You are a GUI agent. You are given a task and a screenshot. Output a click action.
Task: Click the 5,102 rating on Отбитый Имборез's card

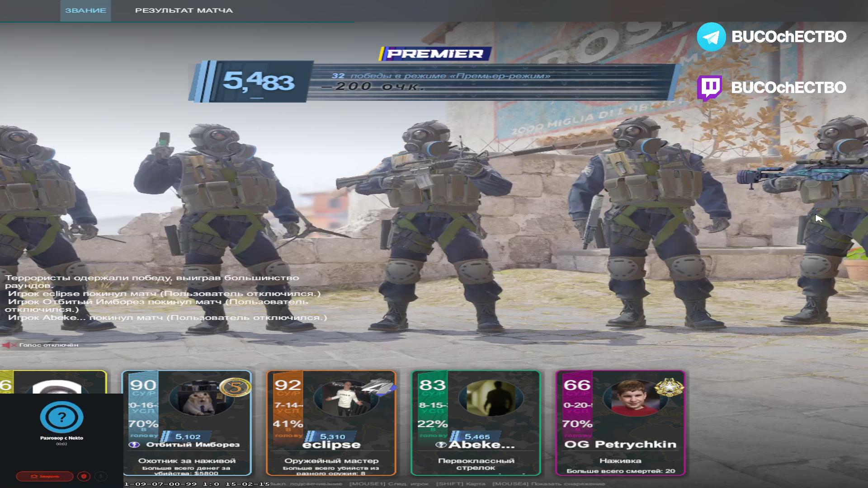point(188,436)
